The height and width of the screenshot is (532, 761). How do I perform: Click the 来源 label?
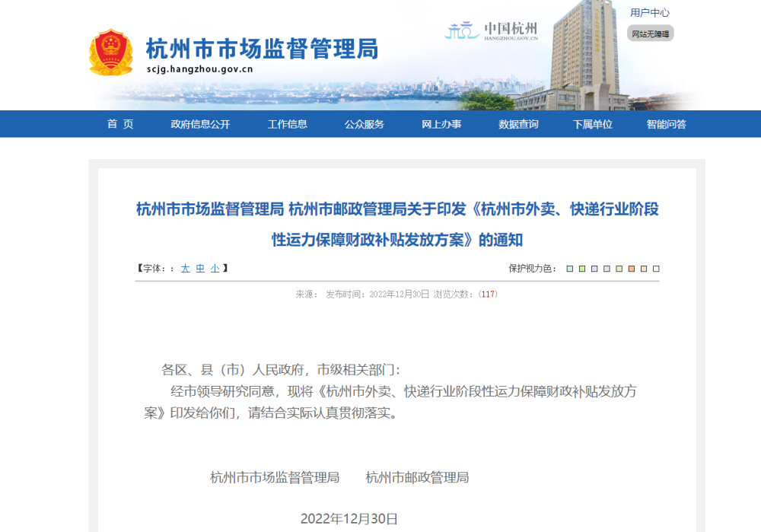pyautogui.click(x=307, y=294)
